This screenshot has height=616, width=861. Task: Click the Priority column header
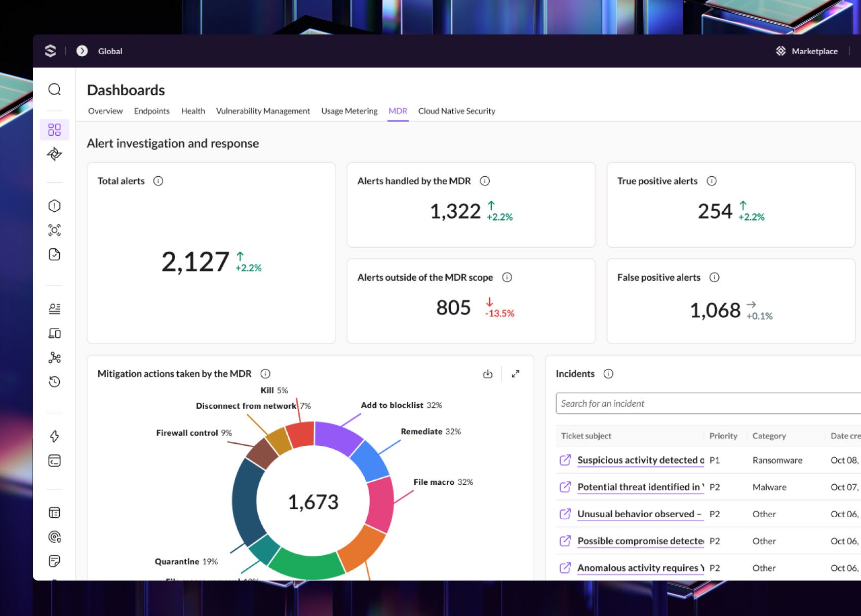coord(723,436)
